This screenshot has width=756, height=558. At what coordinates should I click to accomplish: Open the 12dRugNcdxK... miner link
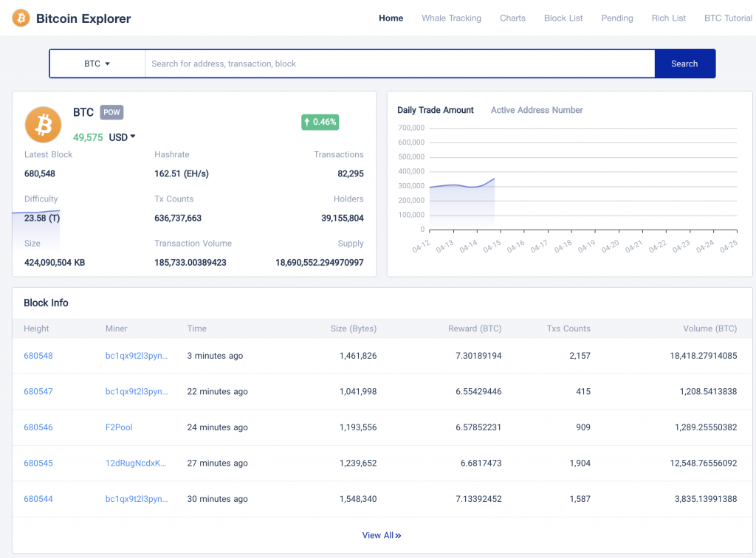tap(136, 463)
